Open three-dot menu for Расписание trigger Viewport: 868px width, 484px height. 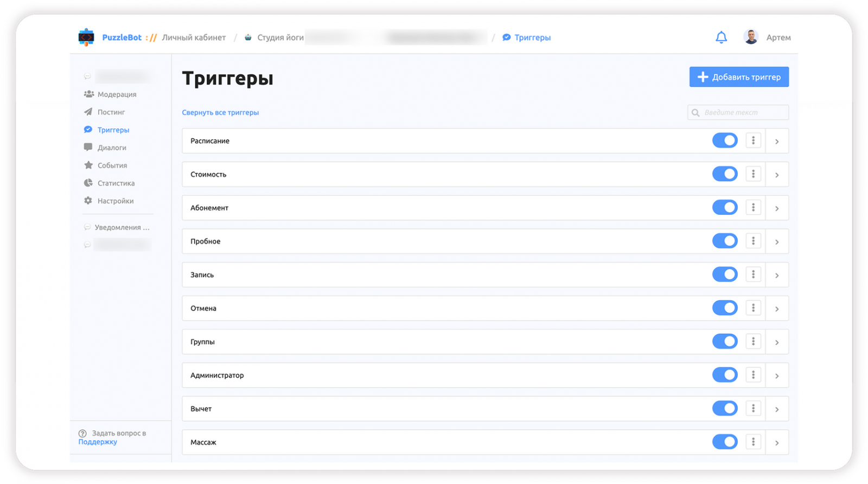[753, 141]
